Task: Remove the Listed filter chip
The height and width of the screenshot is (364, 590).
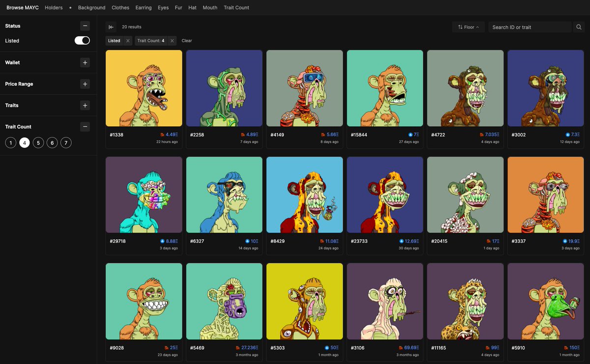Action: coord(128,41)
